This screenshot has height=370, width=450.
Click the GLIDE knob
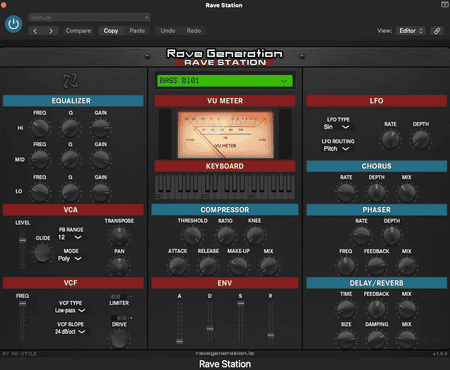(43, 253)
